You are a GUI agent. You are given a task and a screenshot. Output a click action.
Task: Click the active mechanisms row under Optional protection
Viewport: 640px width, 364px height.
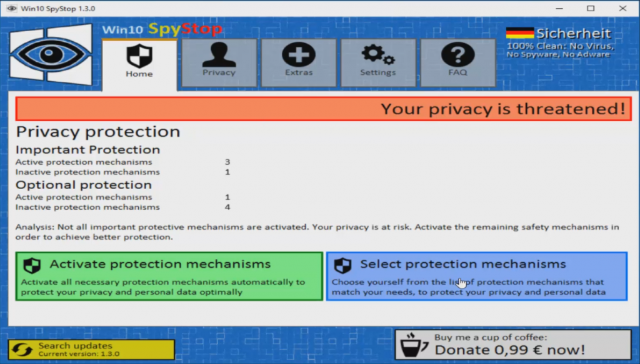[123, 197]
